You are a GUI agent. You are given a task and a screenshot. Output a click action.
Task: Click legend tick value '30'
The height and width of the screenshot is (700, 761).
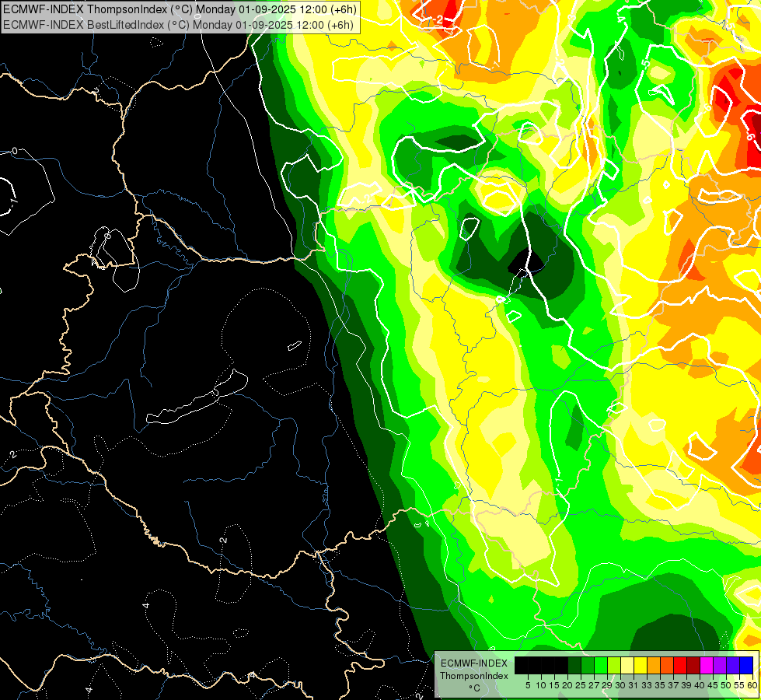[620, 685]
